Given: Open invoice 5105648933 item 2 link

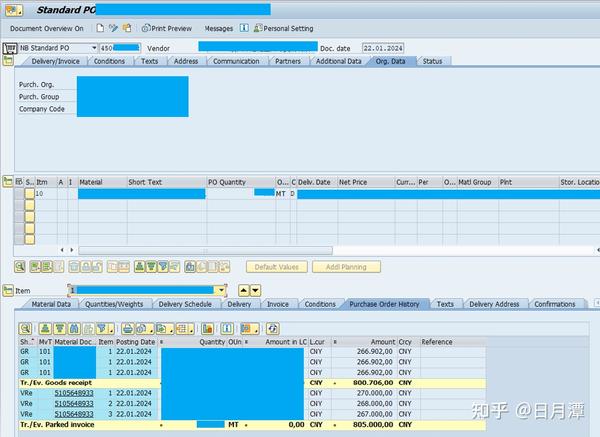Looking at the screenshot, I should click(x=74, y=404).
